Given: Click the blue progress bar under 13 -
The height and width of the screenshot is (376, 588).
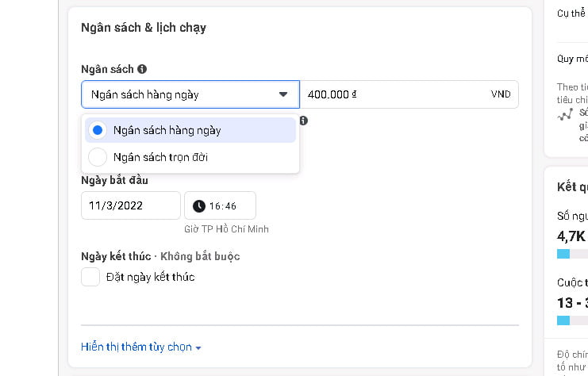Looking at the screenshot, I should click(x=563, y=320).
